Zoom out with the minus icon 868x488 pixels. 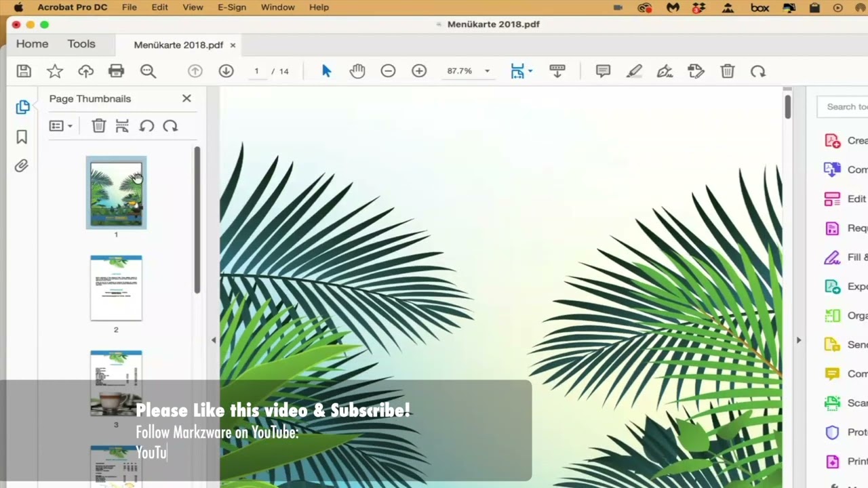pyautogui.click(x=388, y=71)
